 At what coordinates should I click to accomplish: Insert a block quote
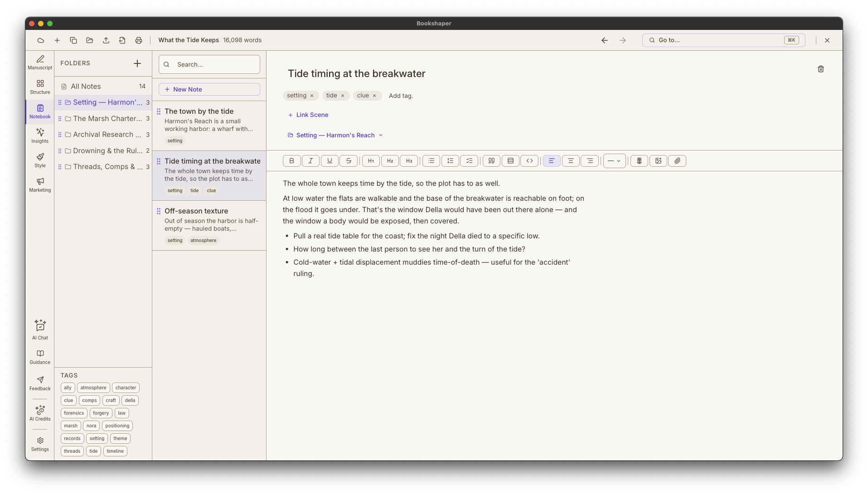(491, 161)
